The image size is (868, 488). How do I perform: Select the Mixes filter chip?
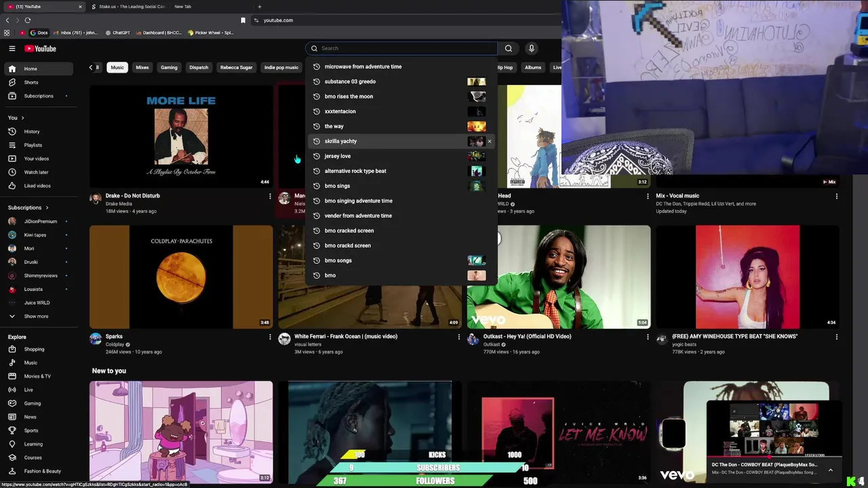click(x=142, y=67)
